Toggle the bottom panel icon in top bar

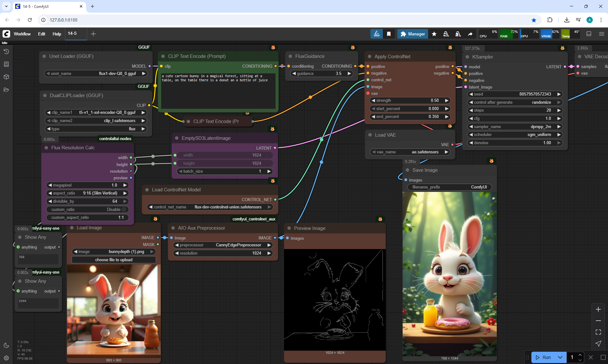589,34
